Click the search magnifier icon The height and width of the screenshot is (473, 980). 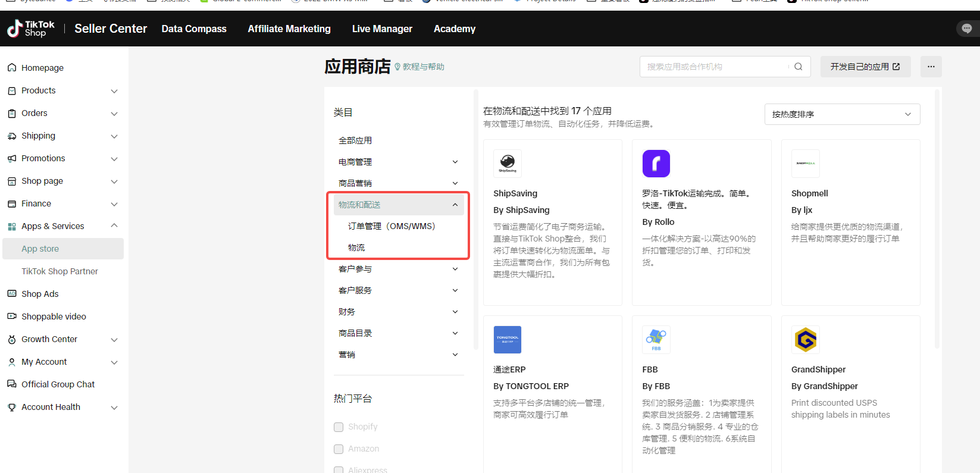click(798, 67)
